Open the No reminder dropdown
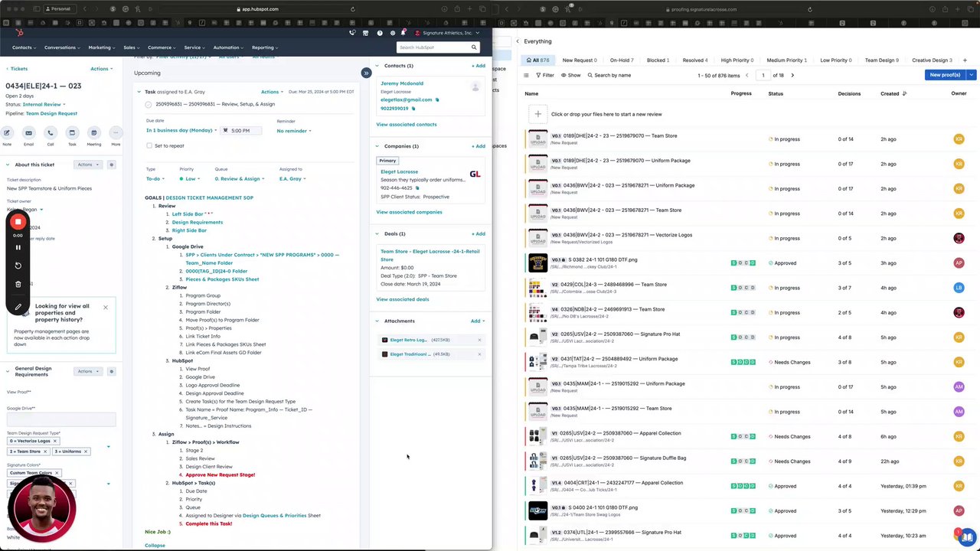980x551 pixels. click(294, 131)
